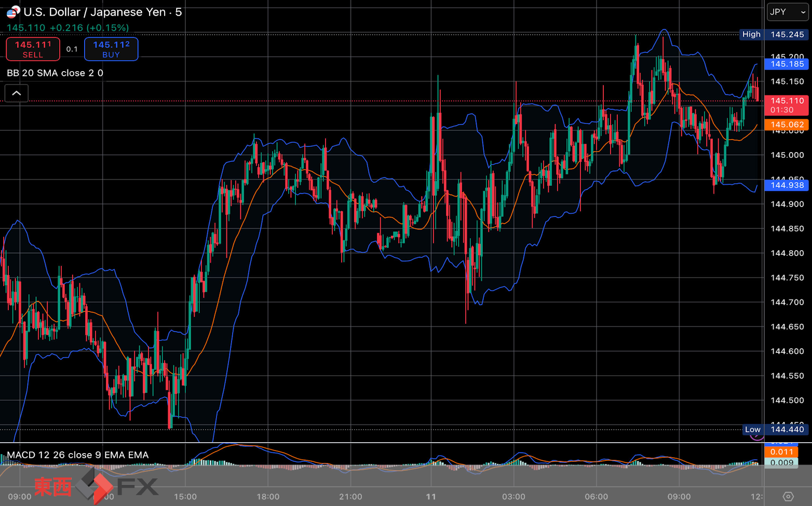Click the orange 0.011 MACD value label
The height and width of the screenshot is (506, 812).
(x=781, y=452)
